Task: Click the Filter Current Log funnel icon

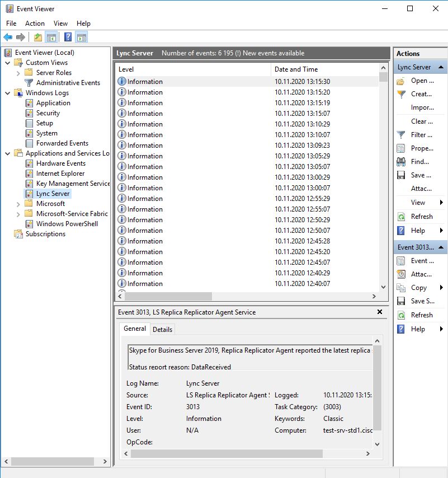Action: coord(401,135)
